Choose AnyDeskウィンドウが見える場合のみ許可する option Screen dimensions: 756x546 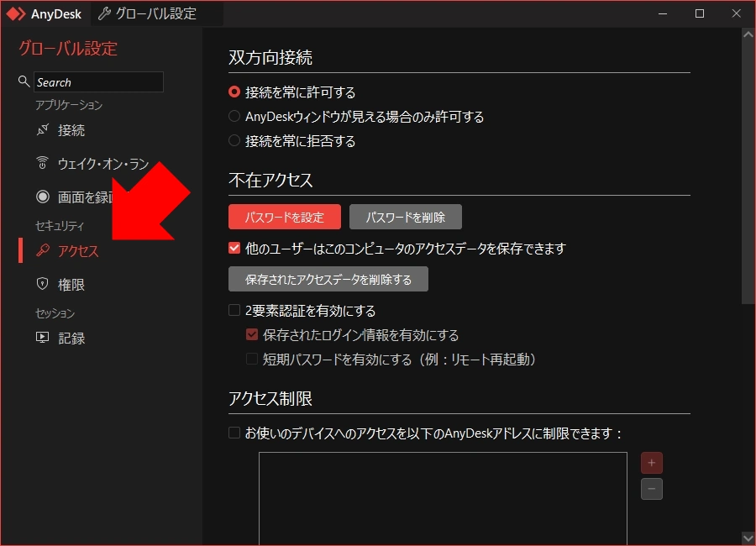pyautogui.click(x=234, y=116)
